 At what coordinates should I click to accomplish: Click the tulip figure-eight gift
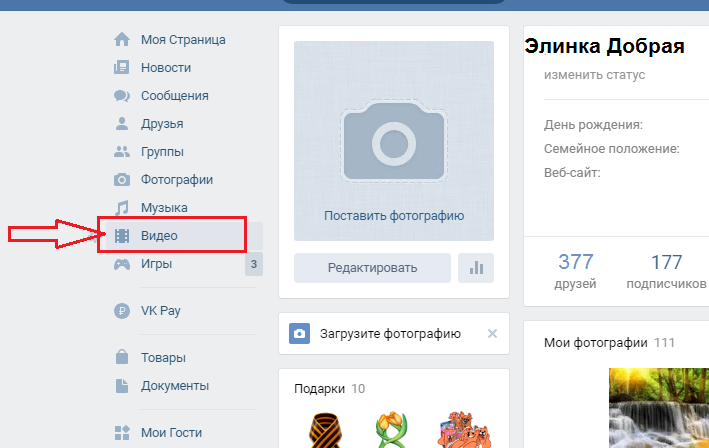pos(390,429)
